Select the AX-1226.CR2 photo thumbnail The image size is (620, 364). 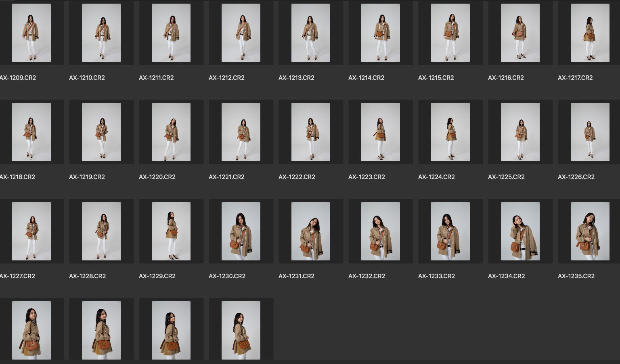pos(590,132)
